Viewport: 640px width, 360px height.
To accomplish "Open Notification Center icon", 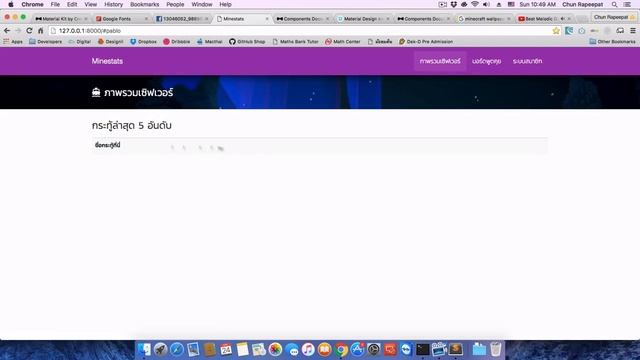I will point(627,4).
